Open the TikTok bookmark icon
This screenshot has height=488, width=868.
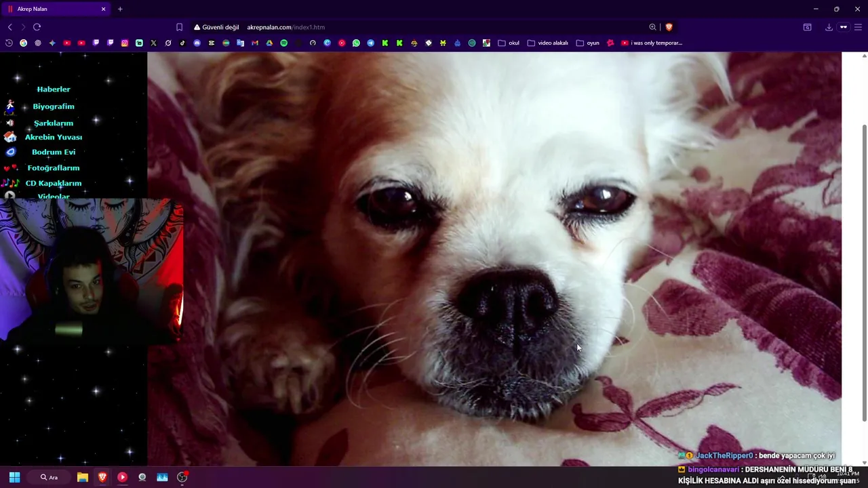182,43
